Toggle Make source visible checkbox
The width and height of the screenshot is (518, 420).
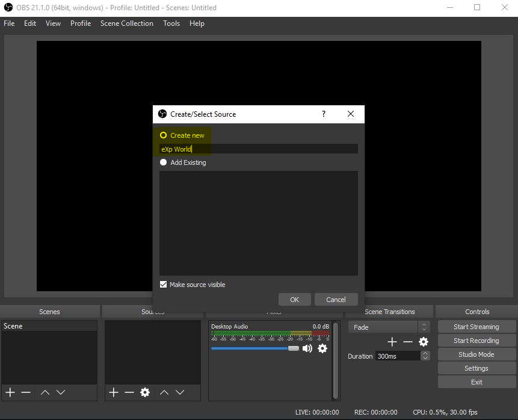tap(163, 285)
